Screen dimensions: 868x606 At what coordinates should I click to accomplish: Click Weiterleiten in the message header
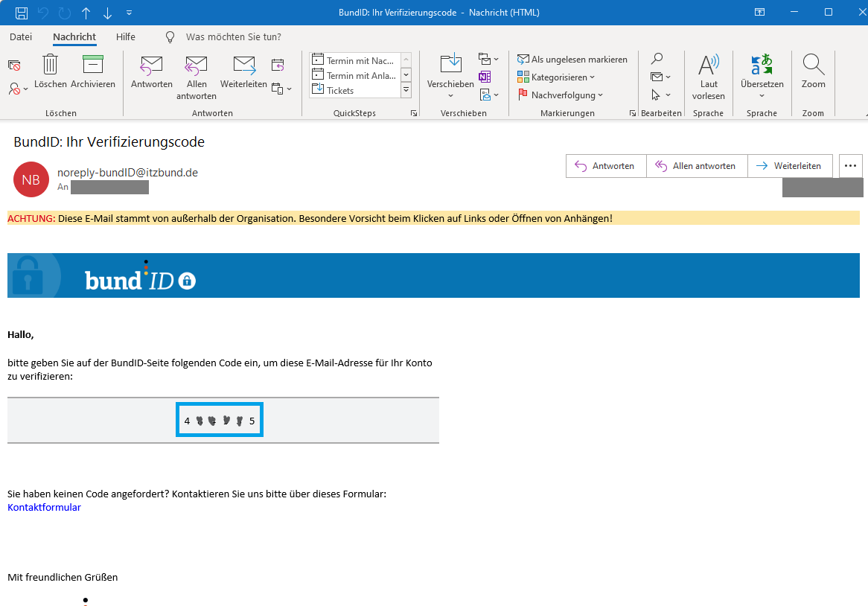coord(790,166)
